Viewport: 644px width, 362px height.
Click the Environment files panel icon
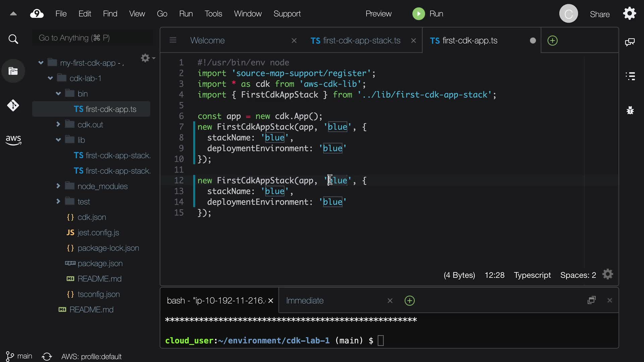[x=13, y=71]
